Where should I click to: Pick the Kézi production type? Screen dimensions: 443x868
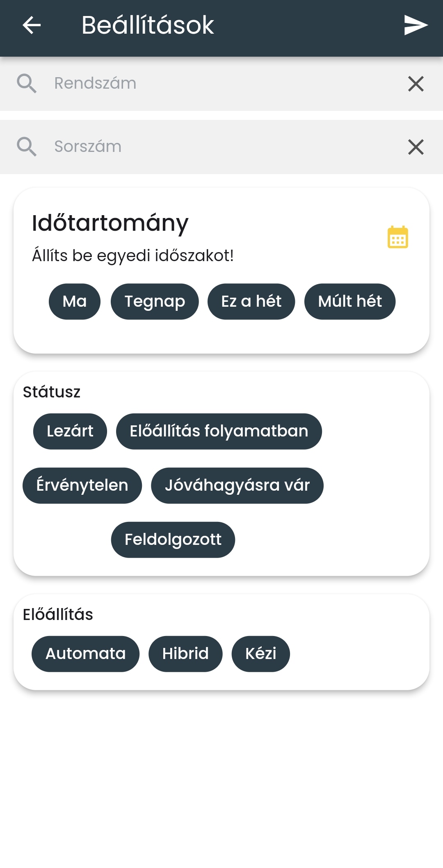pos(260,654)
